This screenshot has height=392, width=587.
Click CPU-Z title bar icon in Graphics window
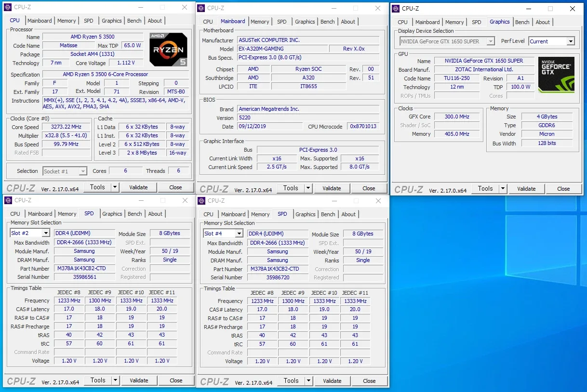click(x=396, y=8)
